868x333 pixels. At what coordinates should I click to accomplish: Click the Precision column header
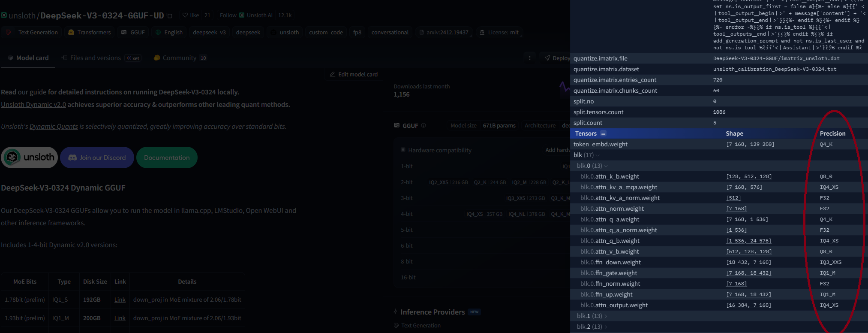832,133
